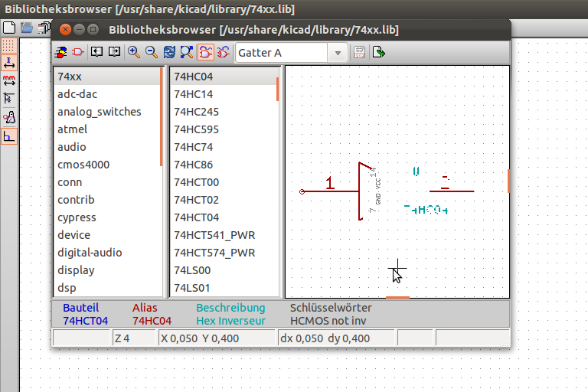Select component 74HC14
Screen dimensions: 588x392
coord(224,94)
